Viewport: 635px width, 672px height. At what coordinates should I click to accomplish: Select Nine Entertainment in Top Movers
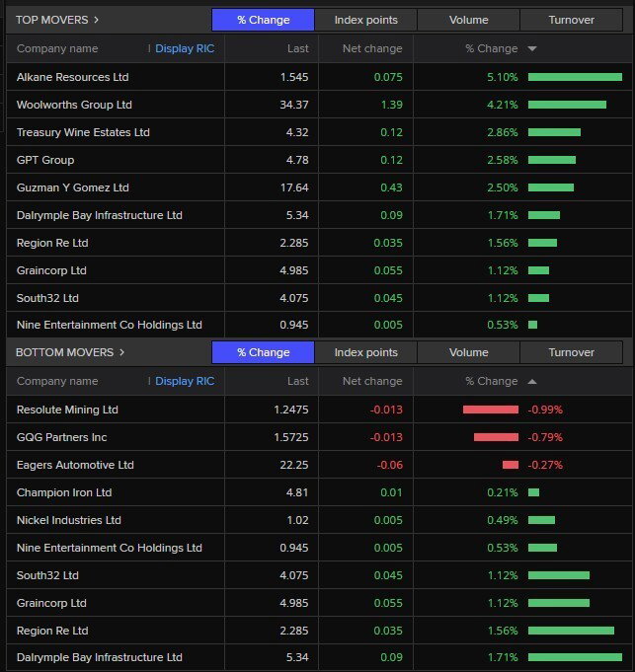click(x=110, y=325)
